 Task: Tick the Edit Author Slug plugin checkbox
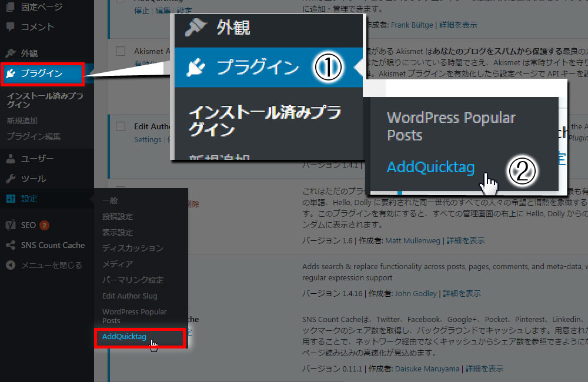coord(121,126)
